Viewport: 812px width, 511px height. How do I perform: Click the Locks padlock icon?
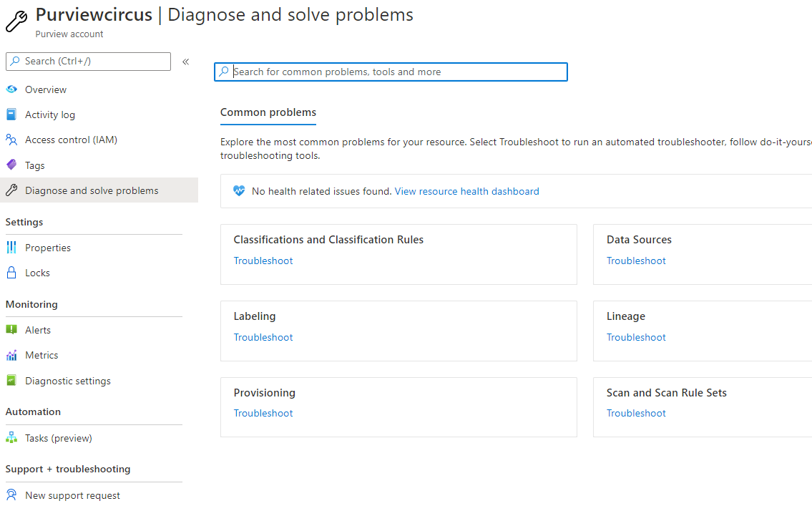pos(11,273)
